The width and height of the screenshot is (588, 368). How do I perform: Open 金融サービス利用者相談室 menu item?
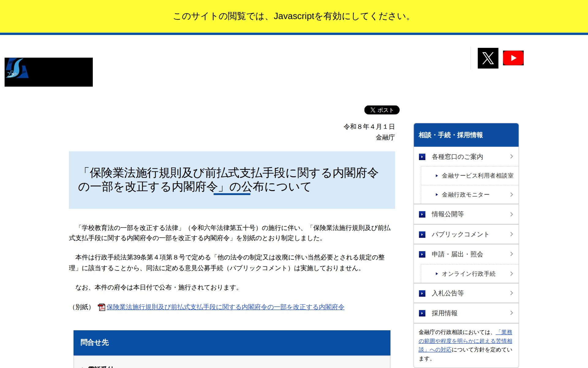[x=477, y=176]
